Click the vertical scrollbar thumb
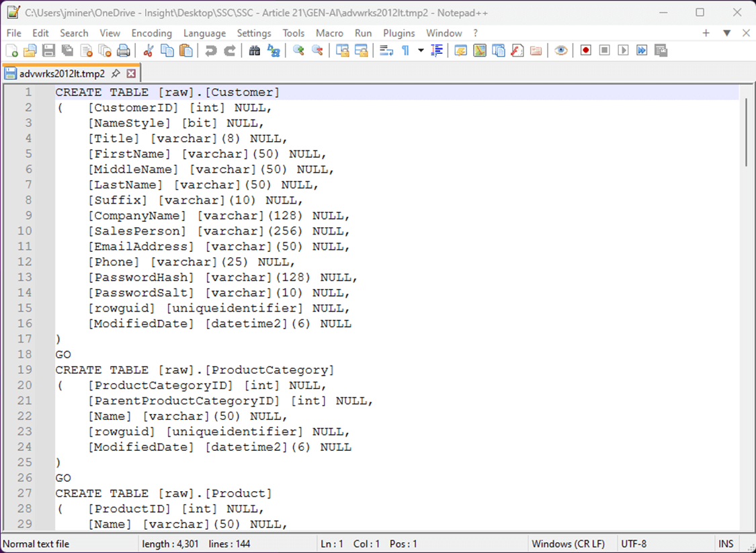 [747, 132]
